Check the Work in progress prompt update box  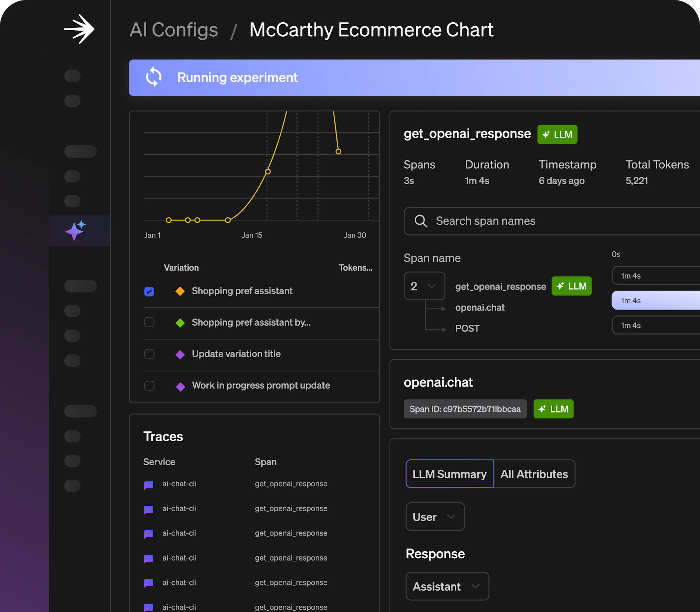click(x=149, y=386)
